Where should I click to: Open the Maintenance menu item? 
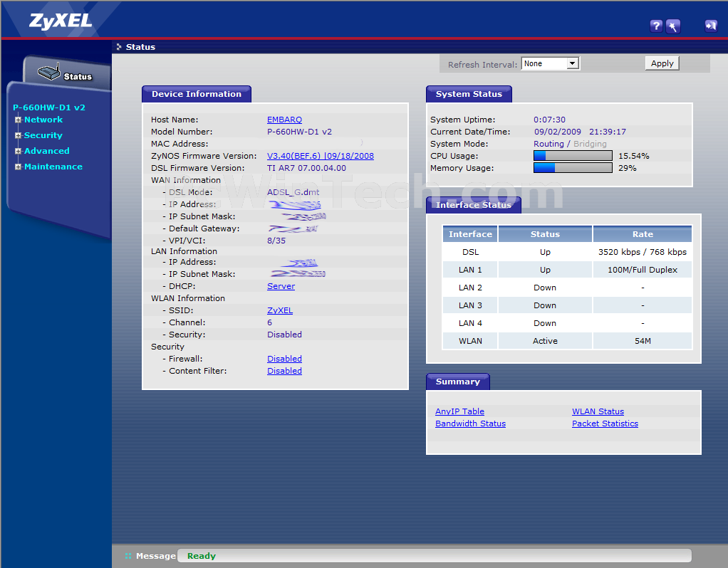point(53,167)
